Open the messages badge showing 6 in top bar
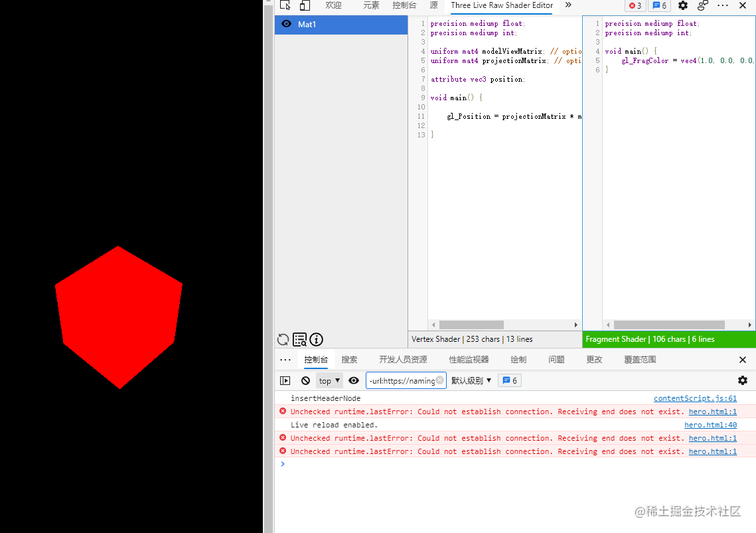 coord(659,6)
